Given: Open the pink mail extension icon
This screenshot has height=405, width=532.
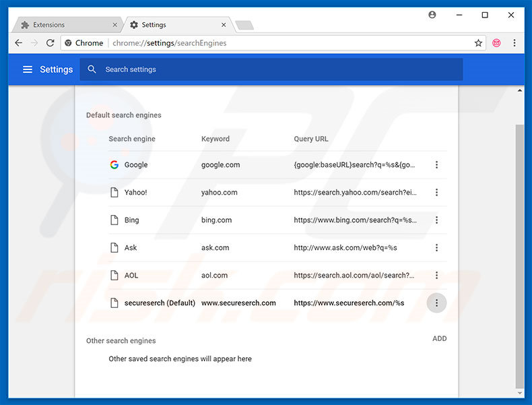Looking at the screenshot, I should (x=496, y=42).
